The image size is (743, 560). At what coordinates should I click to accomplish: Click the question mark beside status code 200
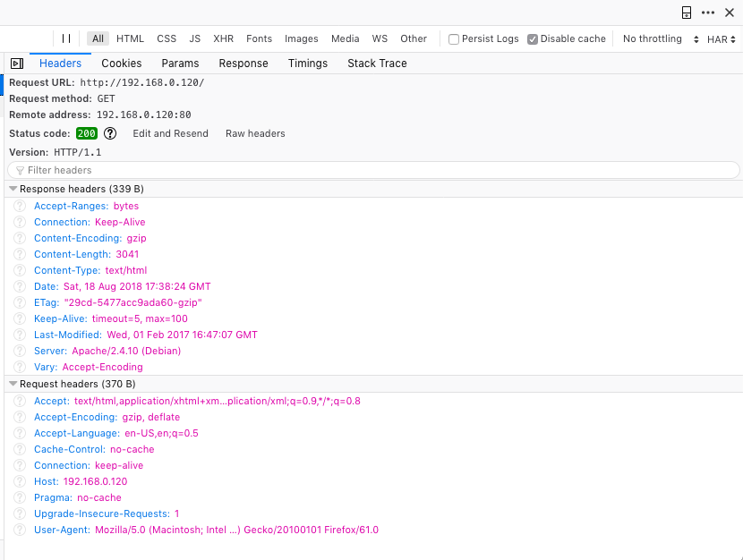[109, 133]
